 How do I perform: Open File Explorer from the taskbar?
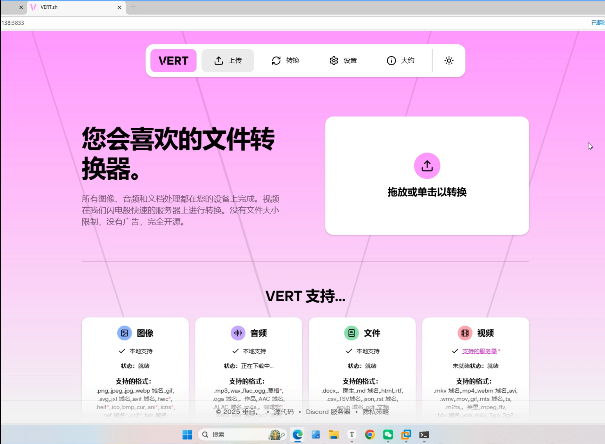(x=333, y=435)
